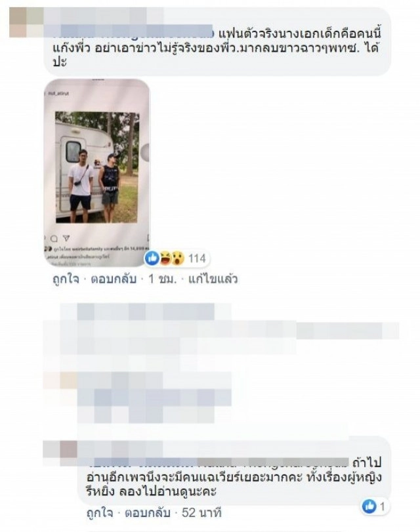
Task: Click the gray circular button on the image's right edge
Action: (x=145, y=152)
